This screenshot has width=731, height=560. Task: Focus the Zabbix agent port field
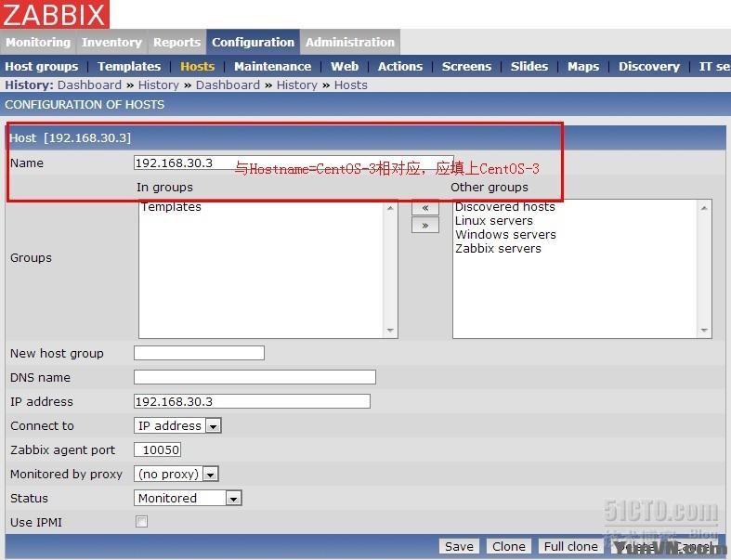coord(158,450)
